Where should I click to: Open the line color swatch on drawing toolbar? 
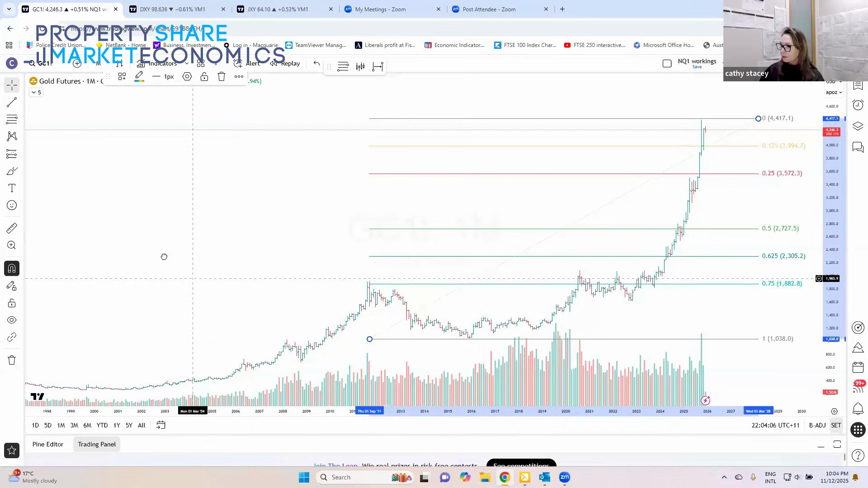pos(139,76)
